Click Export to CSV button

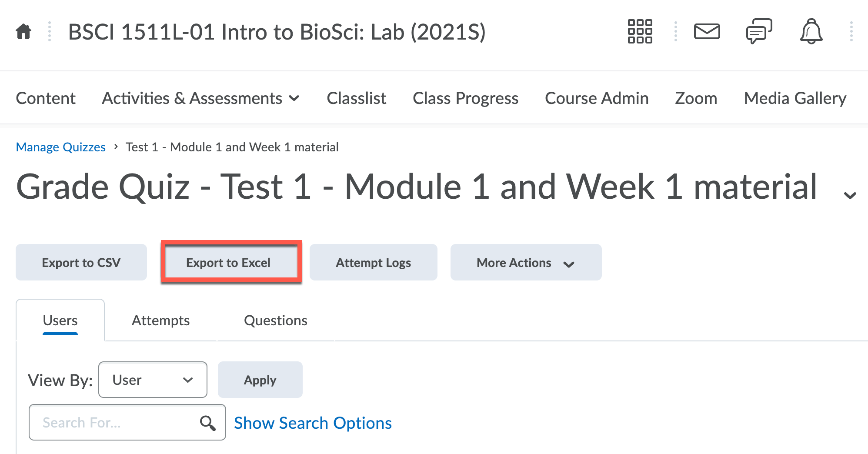point(81,263)
